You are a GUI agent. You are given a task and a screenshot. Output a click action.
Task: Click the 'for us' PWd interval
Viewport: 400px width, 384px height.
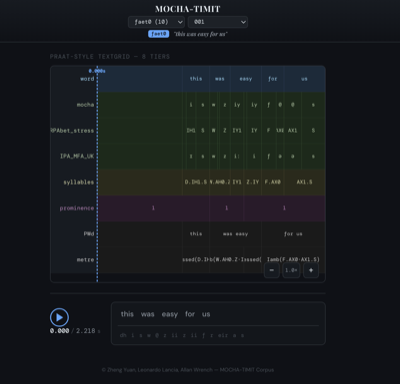tap(293, 234)
